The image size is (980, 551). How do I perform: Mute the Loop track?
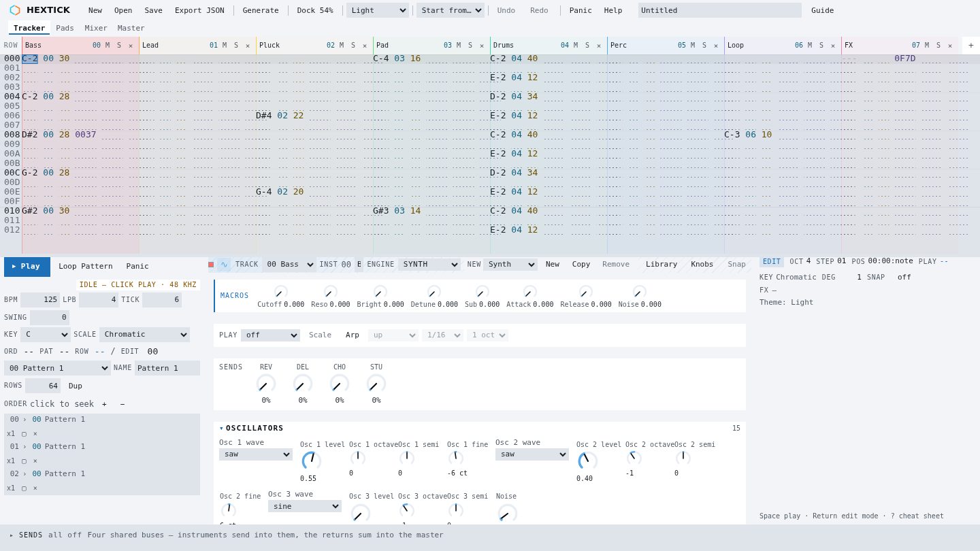pyautogui.click(x=810, y=46)
